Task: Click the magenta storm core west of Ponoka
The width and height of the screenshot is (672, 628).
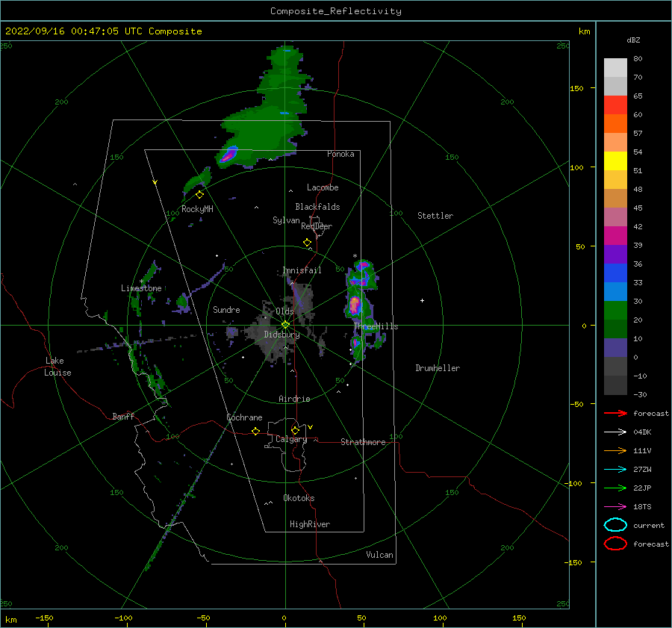Action: coord(228,155)
